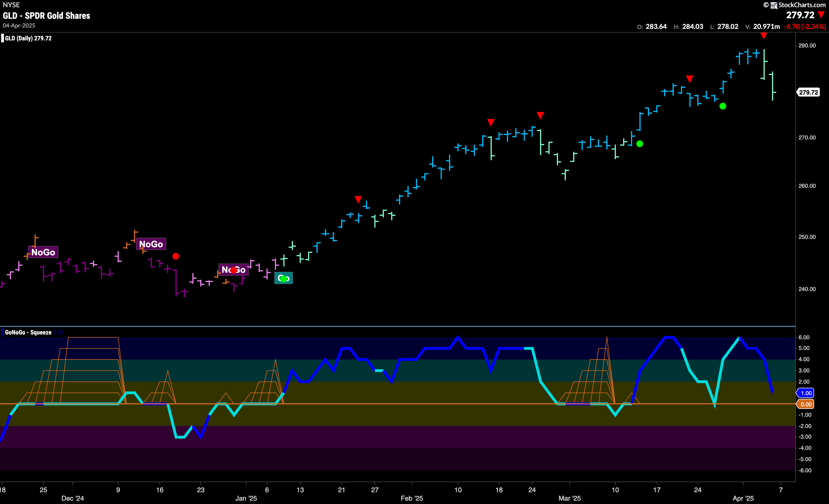Click the Mar '25 month label
The width and height of the screenshot is (829, 504).
coord(570,498)
